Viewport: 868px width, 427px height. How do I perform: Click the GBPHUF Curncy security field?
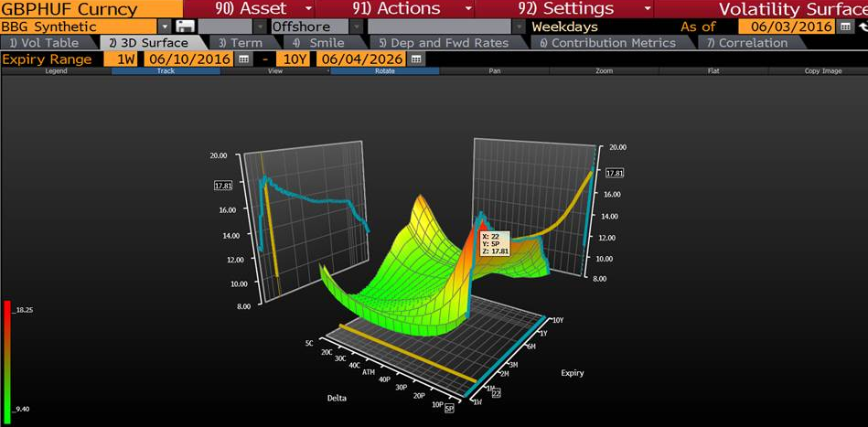point(91,9)
